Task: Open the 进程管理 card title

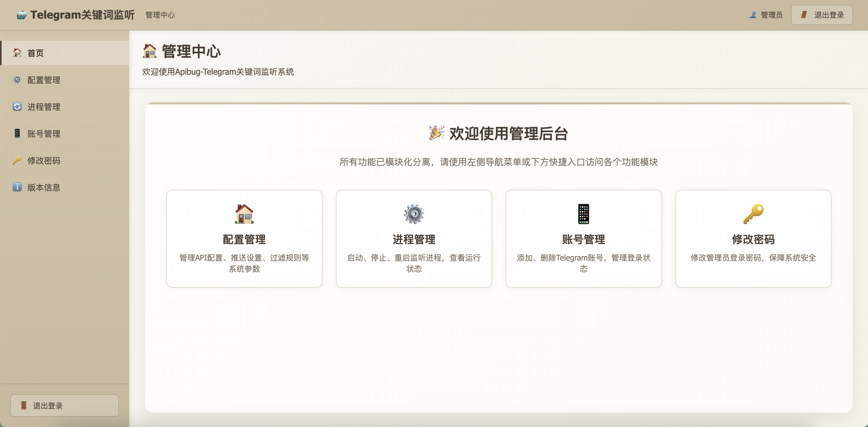Action: pyautogui.click(x=414, y=239)
